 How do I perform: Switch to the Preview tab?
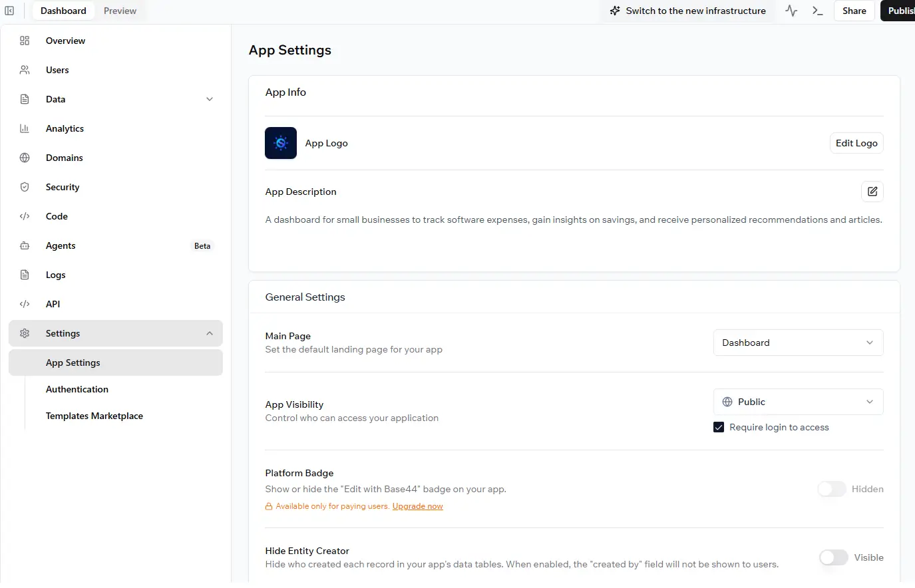pos(120,11)
